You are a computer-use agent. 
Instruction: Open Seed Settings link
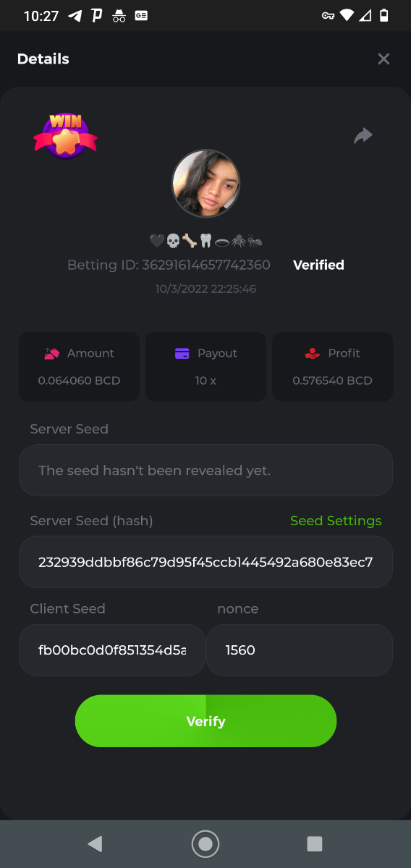[x=336, y=521]
